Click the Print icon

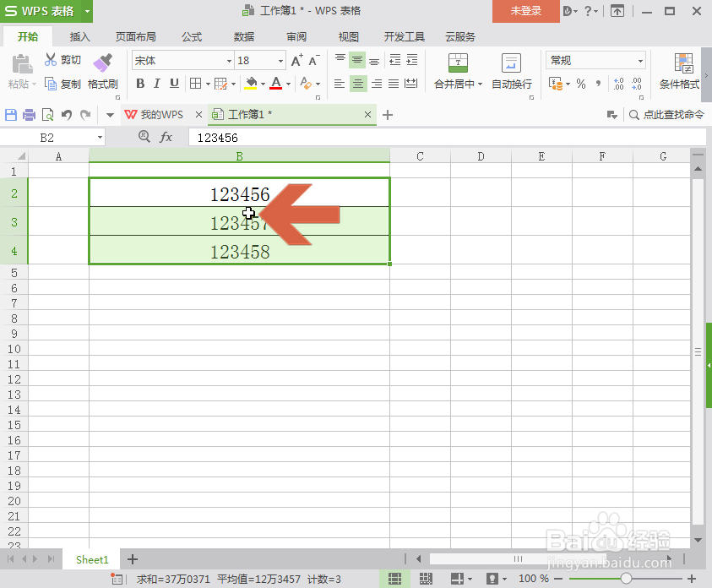pyautogui.click(x=29, y=115)
